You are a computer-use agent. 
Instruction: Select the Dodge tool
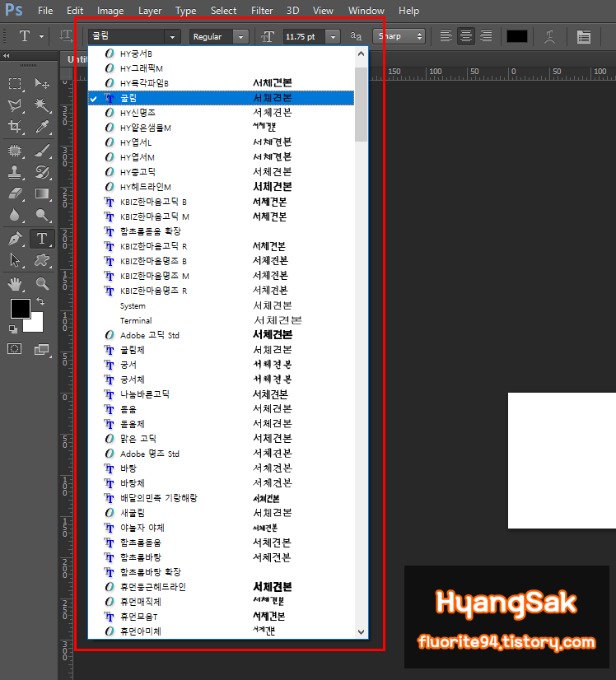pos(42,215)
